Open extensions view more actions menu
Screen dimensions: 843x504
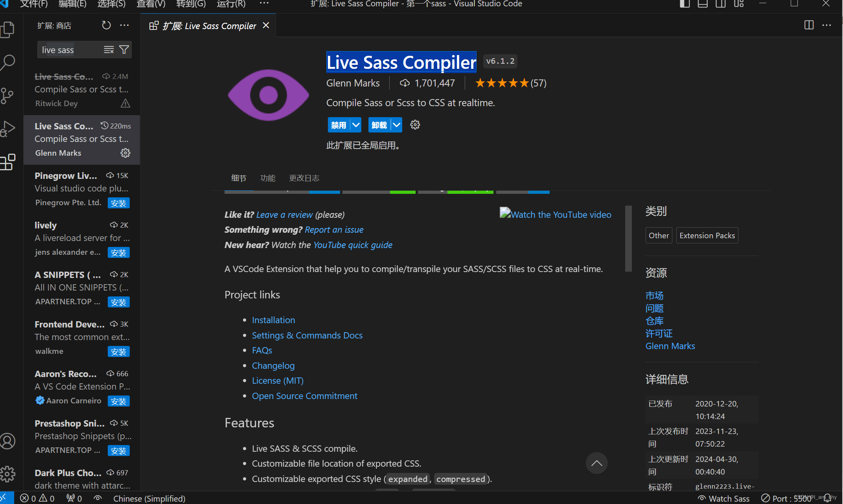[124, 26]
